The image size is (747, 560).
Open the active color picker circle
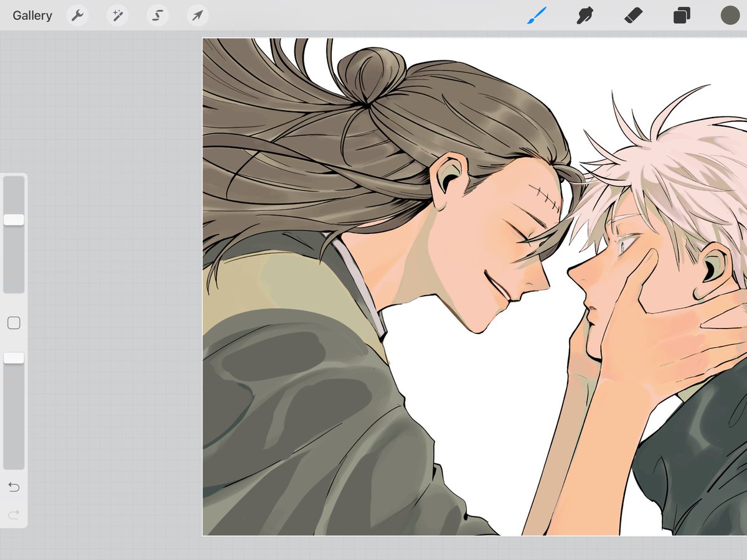tap(730, 16)
